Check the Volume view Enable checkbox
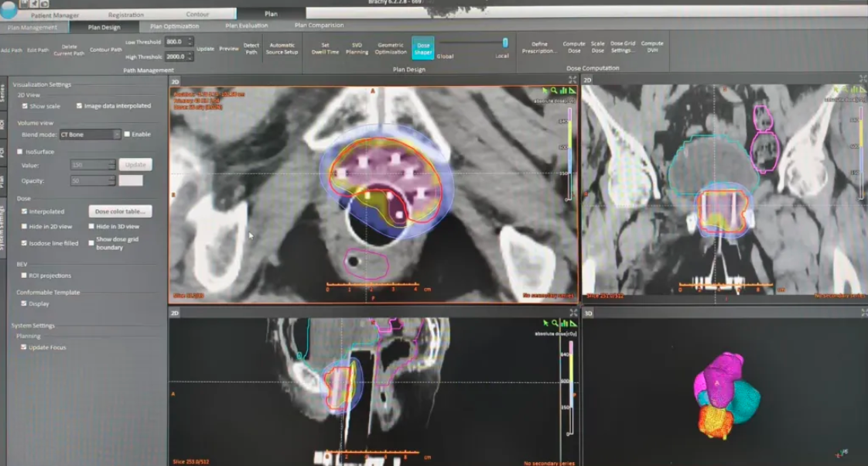 point(127,134)
